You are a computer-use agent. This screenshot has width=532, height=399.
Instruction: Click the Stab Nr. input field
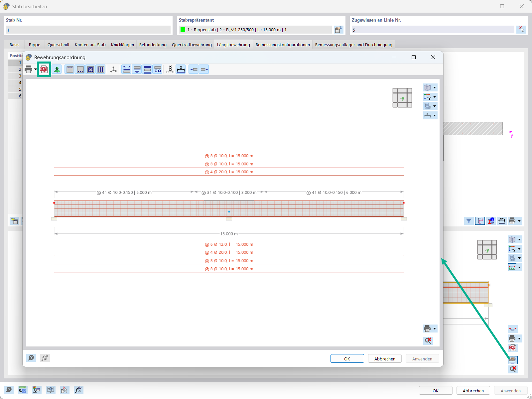(x=88, y=30)
